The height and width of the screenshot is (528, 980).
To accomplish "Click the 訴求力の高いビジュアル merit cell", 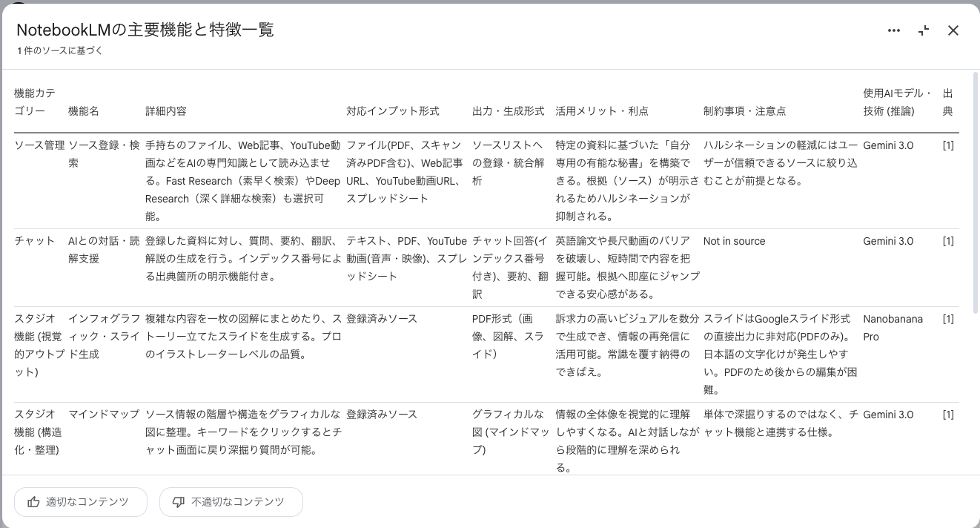I will click(x=627, y=346).
